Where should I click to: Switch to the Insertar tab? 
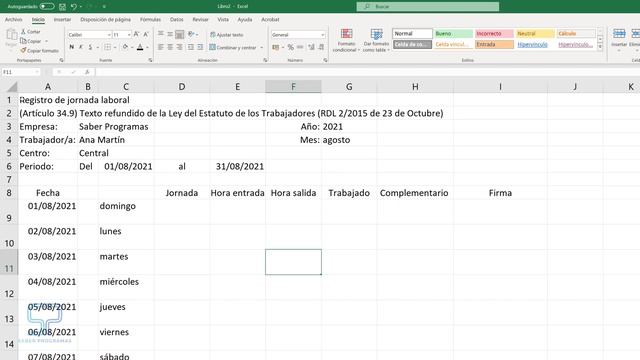pos(62,20)
